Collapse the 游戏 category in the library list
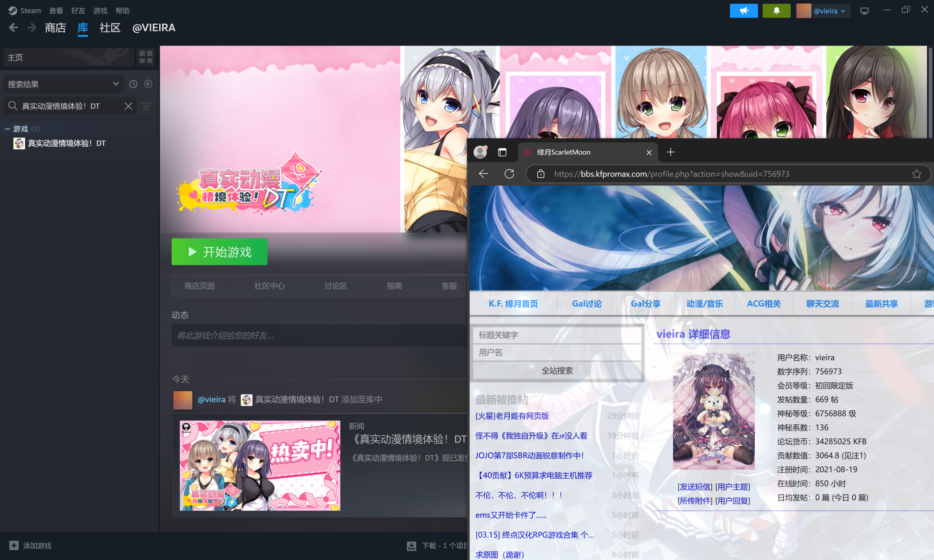The image size is (934, 560). (x=7, y=129)
